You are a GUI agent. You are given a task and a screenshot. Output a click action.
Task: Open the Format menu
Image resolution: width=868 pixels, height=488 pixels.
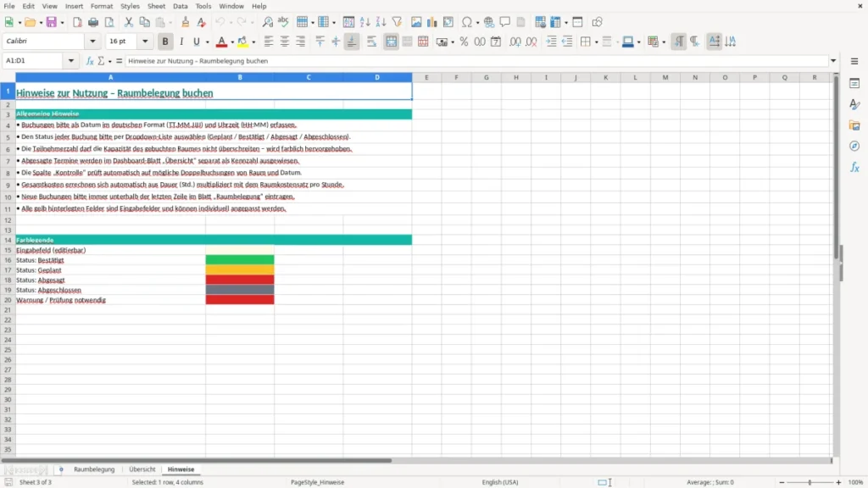pos(102,6)
